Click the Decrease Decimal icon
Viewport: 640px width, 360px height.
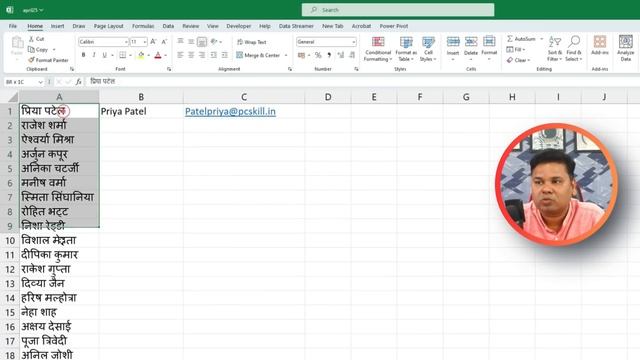[x=352, y=55]
